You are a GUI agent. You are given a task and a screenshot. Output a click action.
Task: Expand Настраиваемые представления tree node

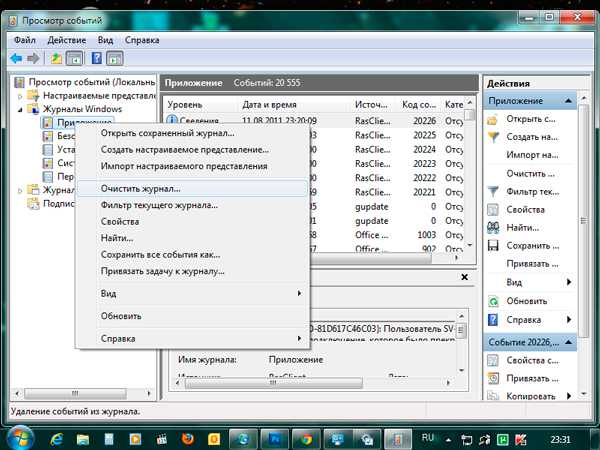22,95
